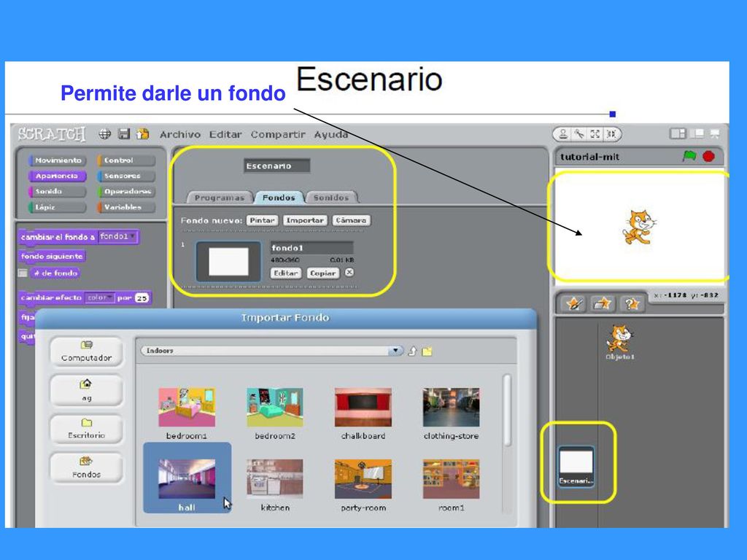Open the Compartir menu
Viewport: 747px width, 560px height.
point(278,134)
